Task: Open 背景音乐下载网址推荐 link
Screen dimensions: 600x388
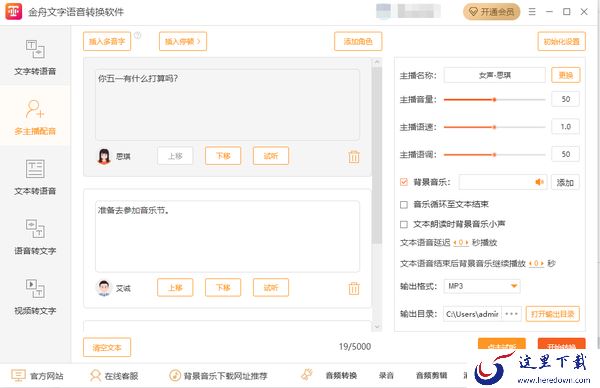Action: click(x=218, y=376)
